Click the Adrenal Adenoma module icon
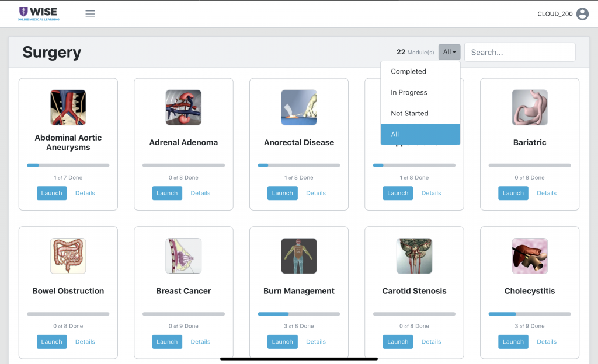598x364 pixels. click(x=183, y=107)
